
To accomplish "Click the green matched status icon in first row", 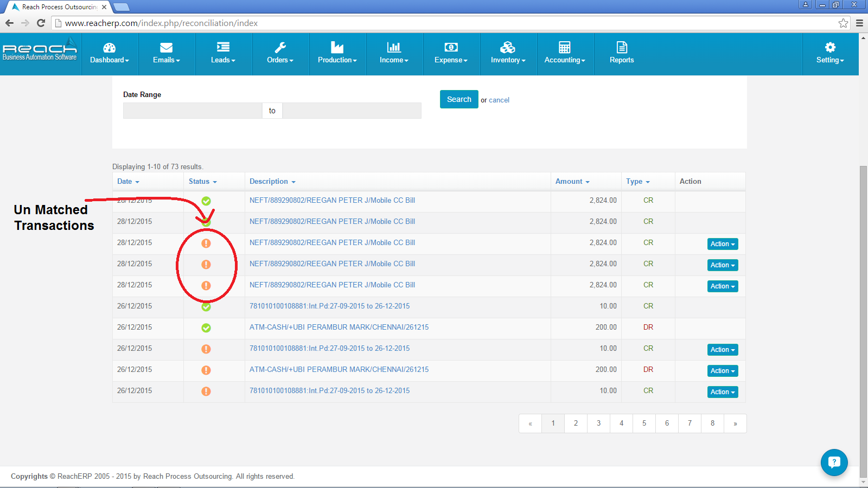I will [206, 201].
